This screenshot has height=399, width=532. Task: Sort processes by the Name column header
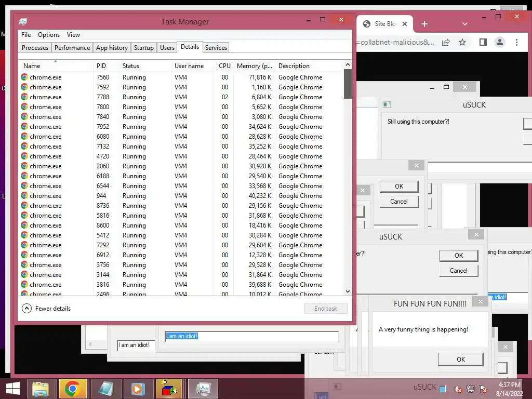point(56,66)
